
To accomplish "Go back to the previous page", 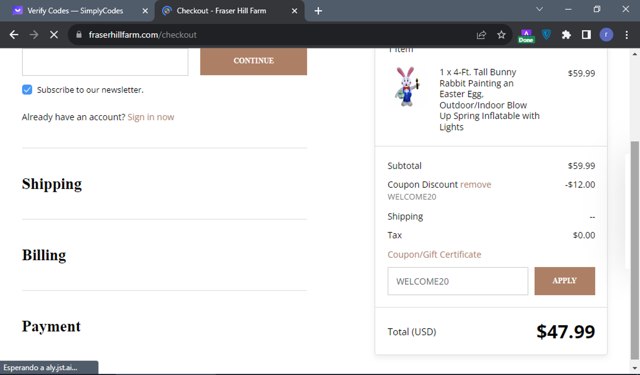I will point(14,35).
